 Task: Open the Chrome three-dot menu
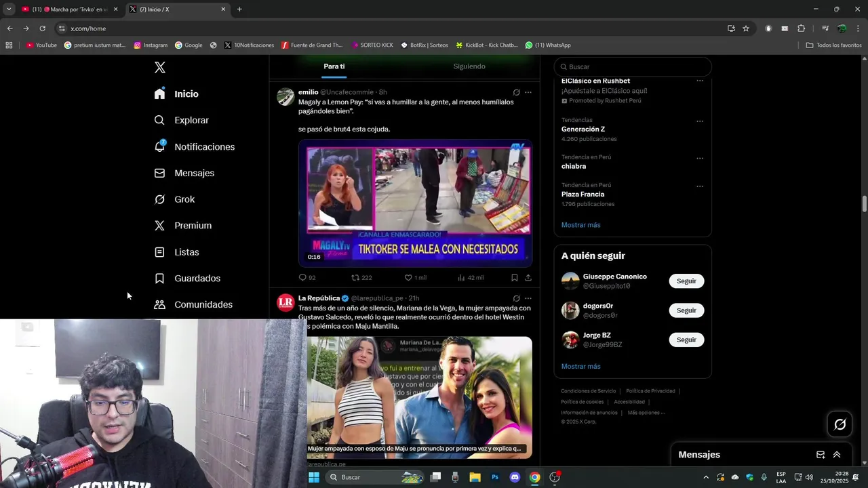(858, 28)
